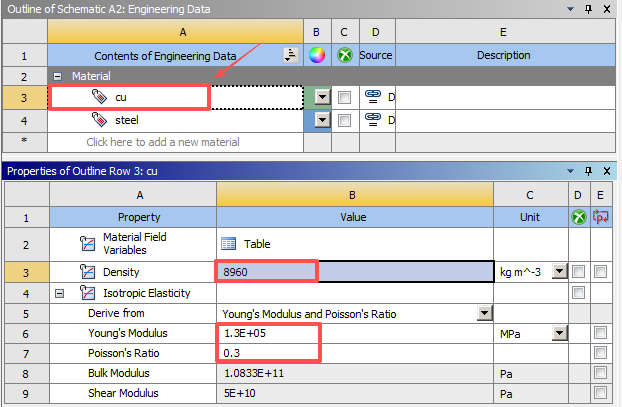Click the Young's Modulus property label

point(128,333)
